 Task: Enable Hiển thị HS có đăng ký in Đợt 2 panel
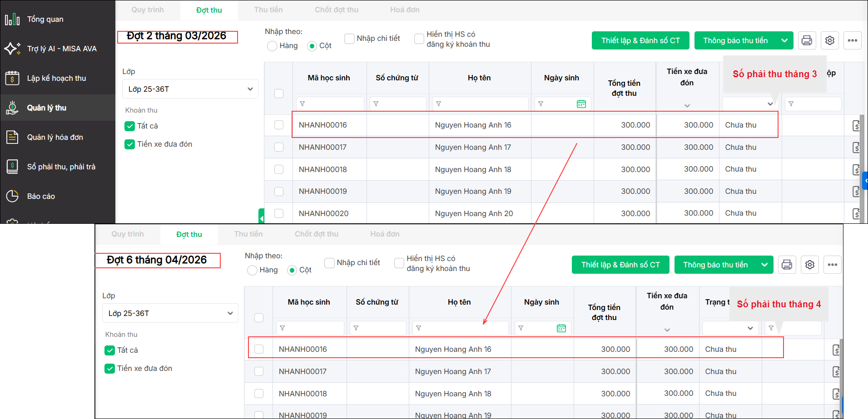pos(419,39)
